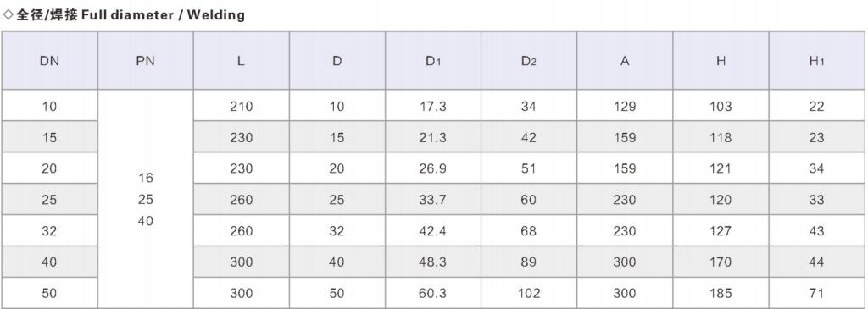Screen dimensions: 868x309
Task: Click the DN 32 cell
Action: click(x=49, y=230)
